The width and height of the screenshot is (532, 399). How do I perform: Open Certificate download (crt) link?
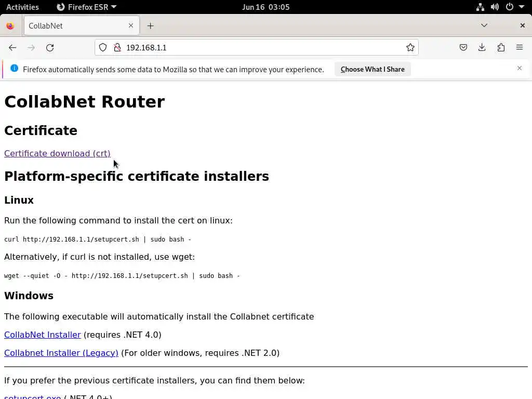[x=57, y=153]
